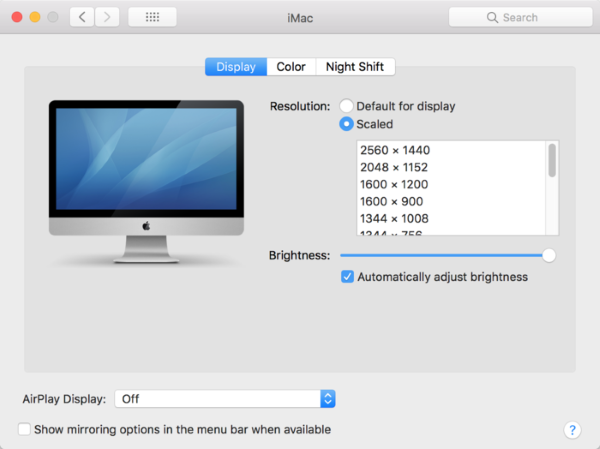Select Default for display resolution
The height and width of the screenshot is (449, 600).
(347, 106)
